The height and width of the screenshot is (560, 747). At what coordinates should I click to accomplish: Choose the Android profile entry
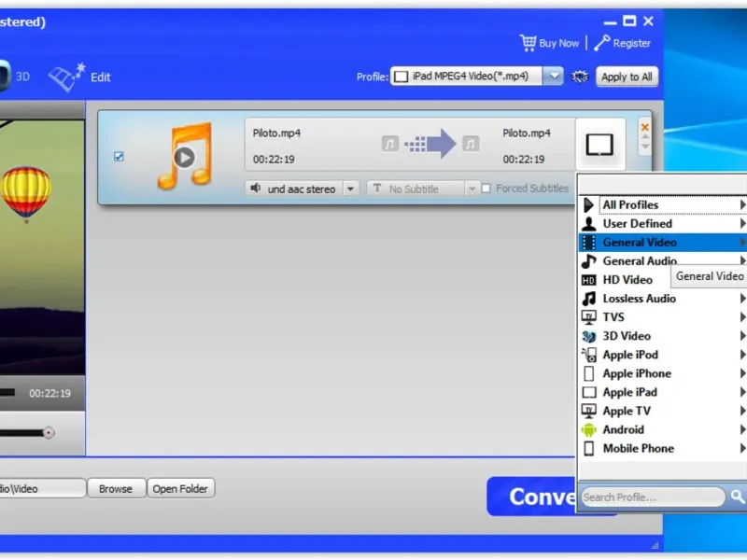[663, 429]
